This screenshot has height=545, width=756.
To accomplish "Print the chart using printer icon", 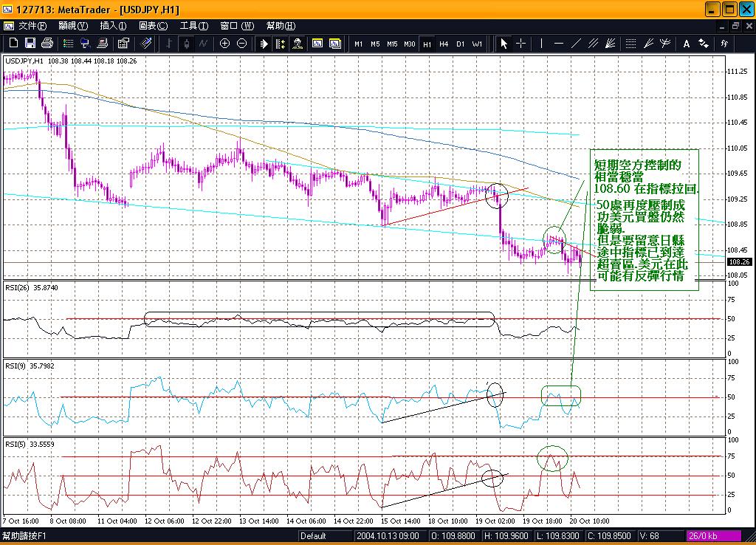I will 47,43.
